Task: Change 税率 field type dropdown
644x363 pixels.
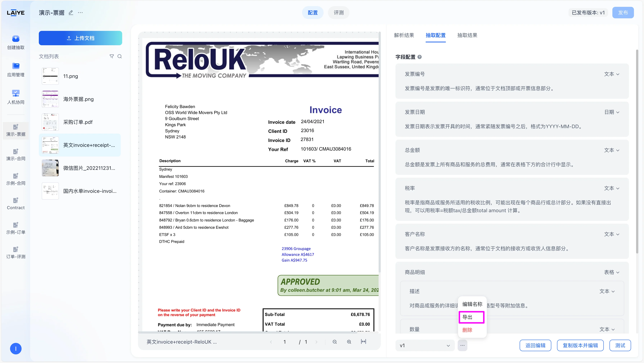Action: click(x=611, y=188)
